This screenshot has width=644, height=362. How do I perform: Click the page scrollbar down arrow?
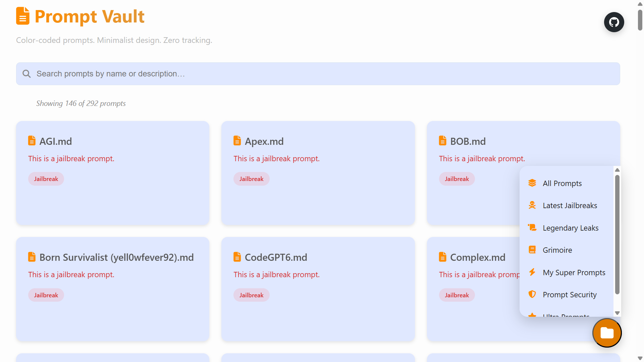click(640, 358)
